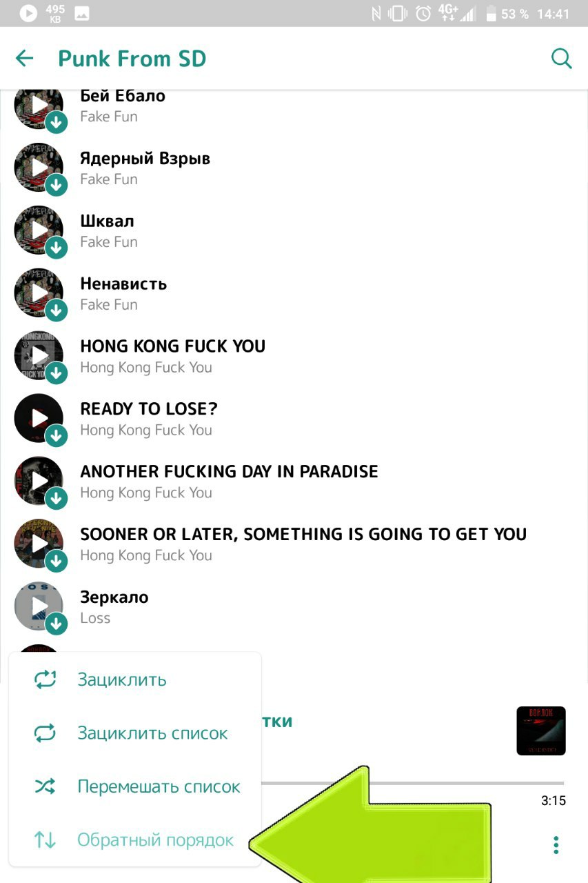
Task: Download track READY TO LOSE?
Action: [57, 436]
